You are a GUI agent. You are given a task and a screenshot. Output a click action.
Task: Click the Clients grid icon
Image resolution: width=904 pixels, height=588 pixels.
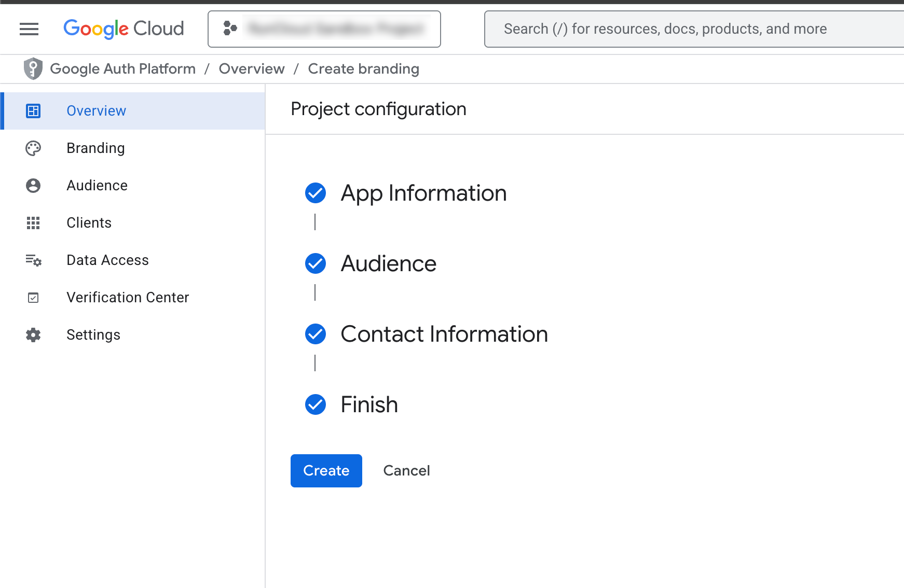[33, 223]
